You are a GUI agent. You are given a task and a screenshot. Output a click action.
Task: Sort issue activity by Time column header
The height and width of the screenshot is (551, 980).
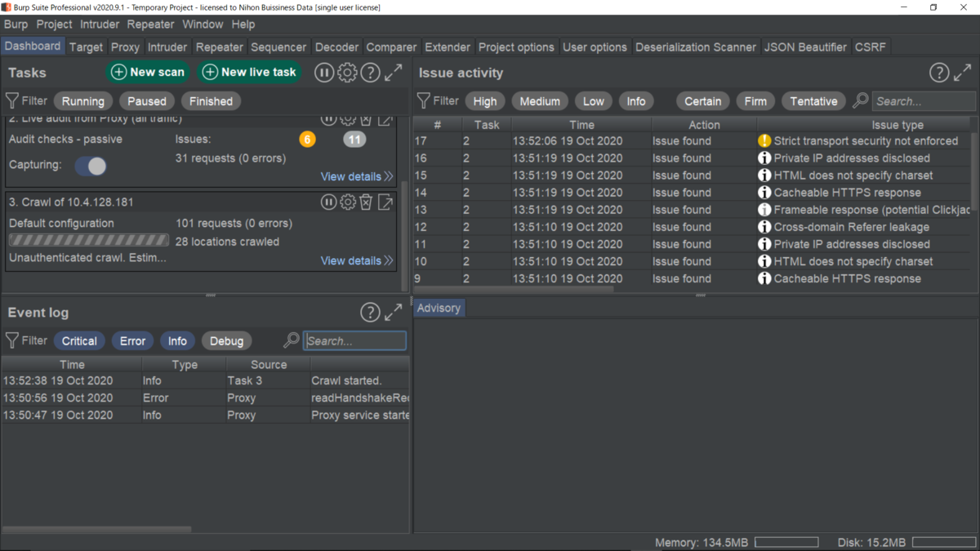(x=581, y=125)
